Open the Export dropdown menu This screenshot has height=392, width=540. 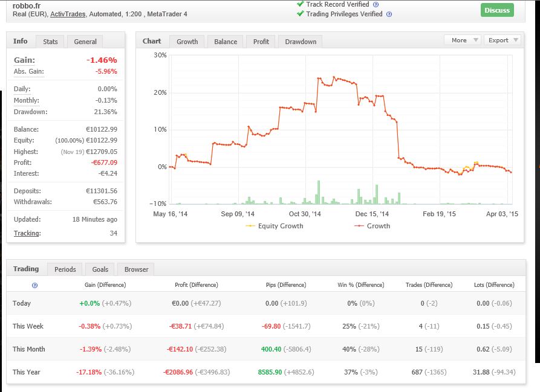tap(502, 40)
